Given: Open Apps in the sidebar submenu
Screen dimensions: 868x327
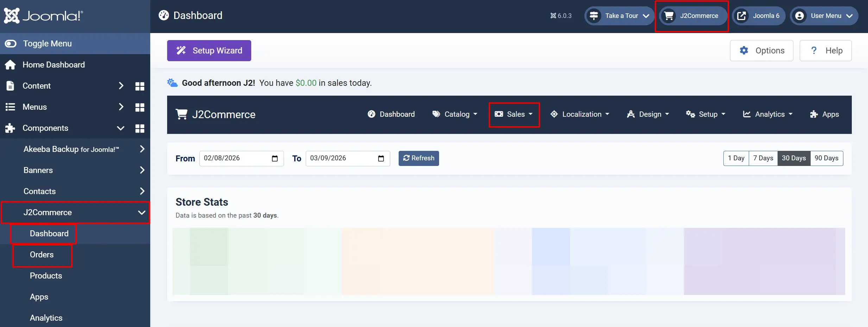Looking at the screenshot, I should pyautogui.click(x=39, y=297).
